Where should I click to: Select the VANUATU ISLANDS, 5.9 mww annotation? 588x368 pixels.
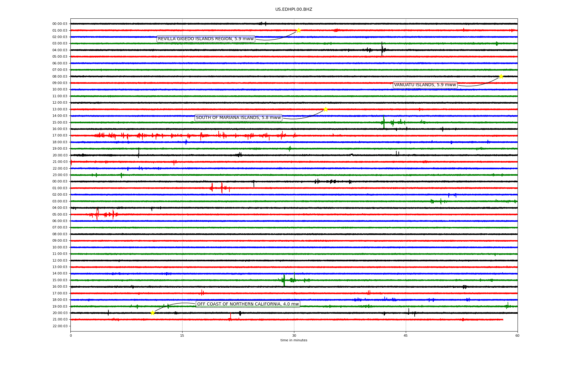[x=425, y=85]
